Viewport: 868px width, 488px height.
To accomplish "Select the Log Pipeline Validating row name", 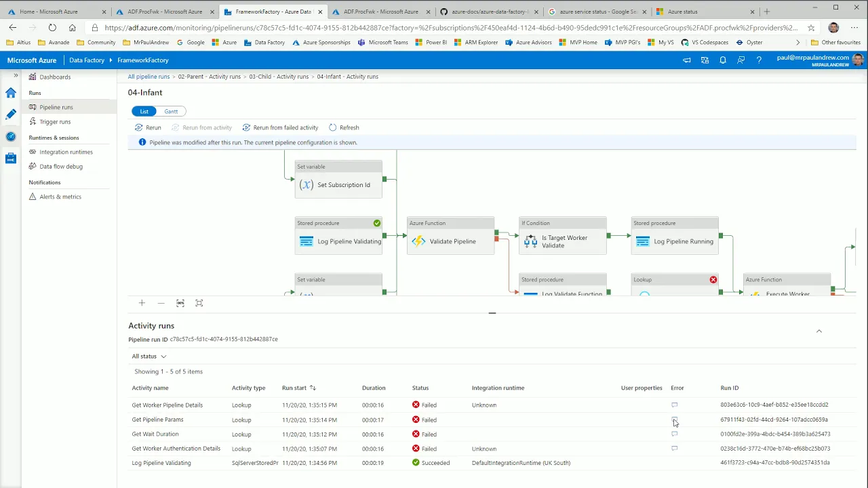I will (161, 463).
